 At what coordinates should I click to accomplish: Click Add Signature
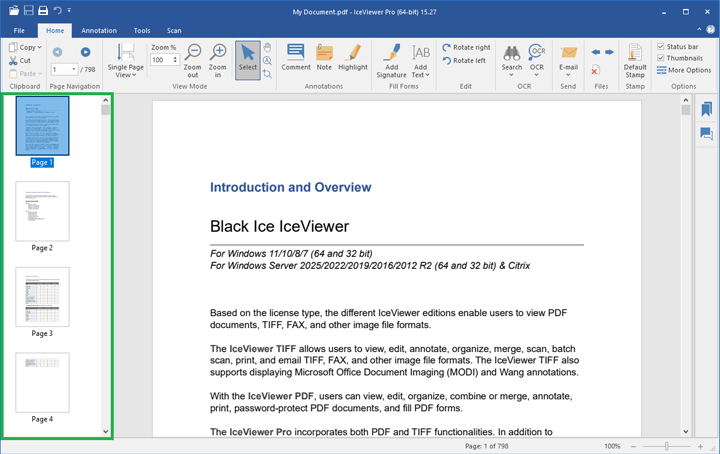pyautogui.click(x=392, y=61)
